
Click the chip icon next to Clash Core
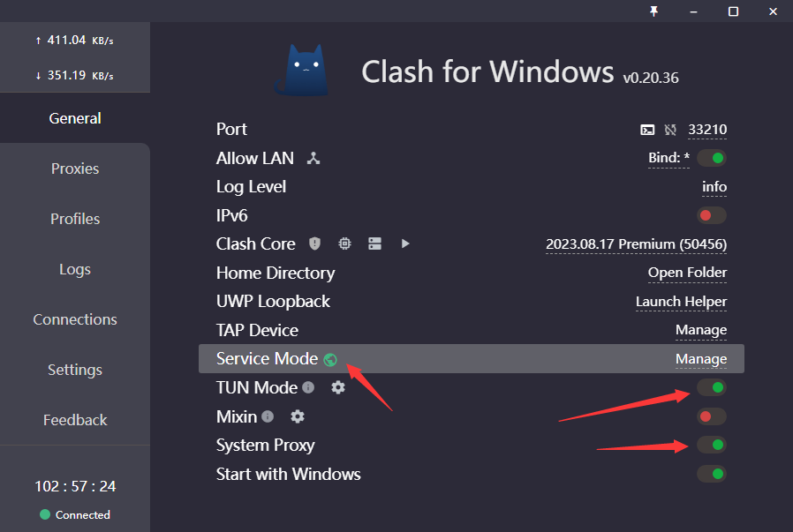click(x=344, y=244)
